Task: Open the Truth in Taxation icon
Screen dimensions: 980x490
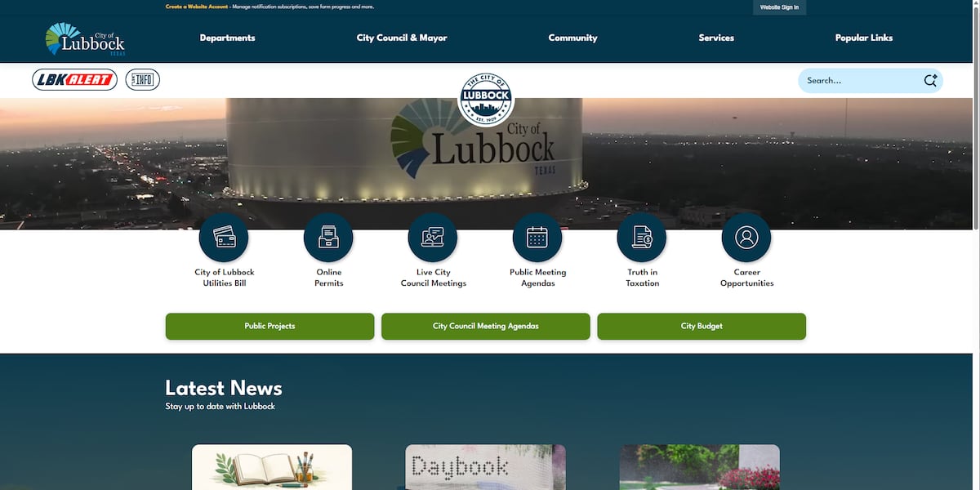Action: pyautogui.click(x=642, y=238)
